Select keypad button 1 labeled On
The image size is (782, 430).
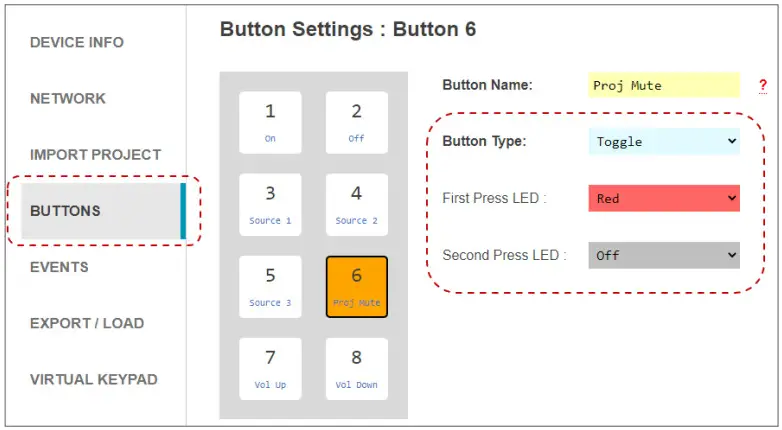pyautogui.click(x=270, y=123)
